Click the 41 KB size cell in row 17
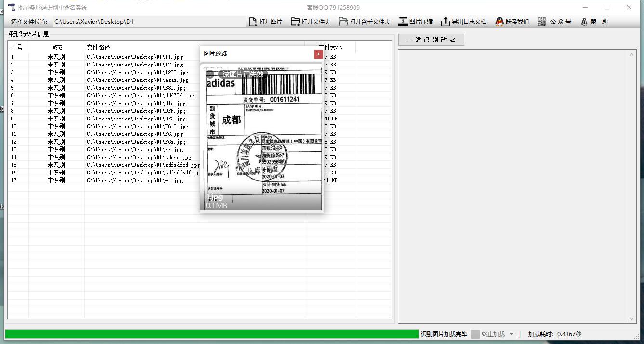 pyautogui.click(x=330, y=180)
